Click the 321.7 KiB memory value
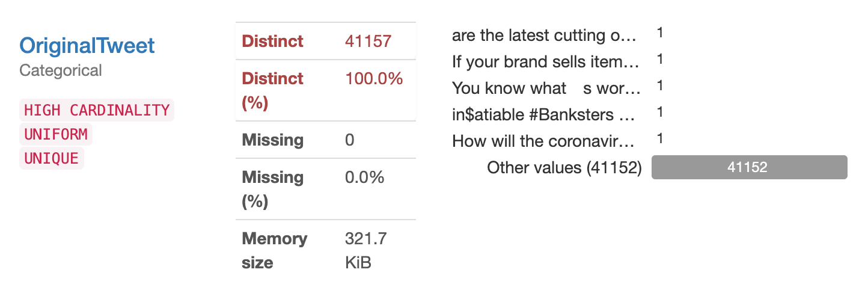 coord(365,250)
